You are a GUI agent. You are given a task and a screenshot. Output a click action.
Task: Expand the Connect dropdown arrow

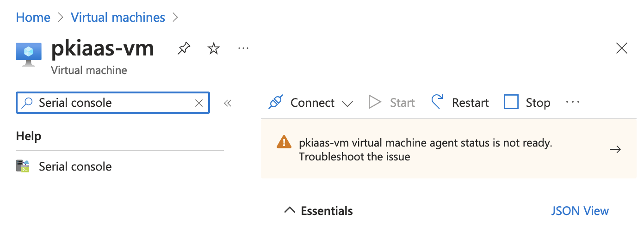[x=347, y=103]
